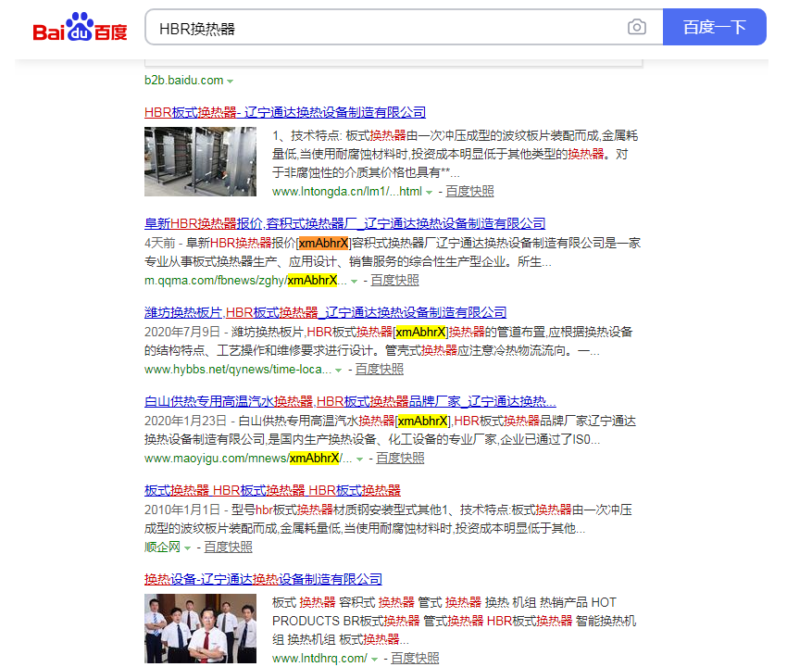Open camera image search
The image size is (812, 667).
(x=636, y=27)
